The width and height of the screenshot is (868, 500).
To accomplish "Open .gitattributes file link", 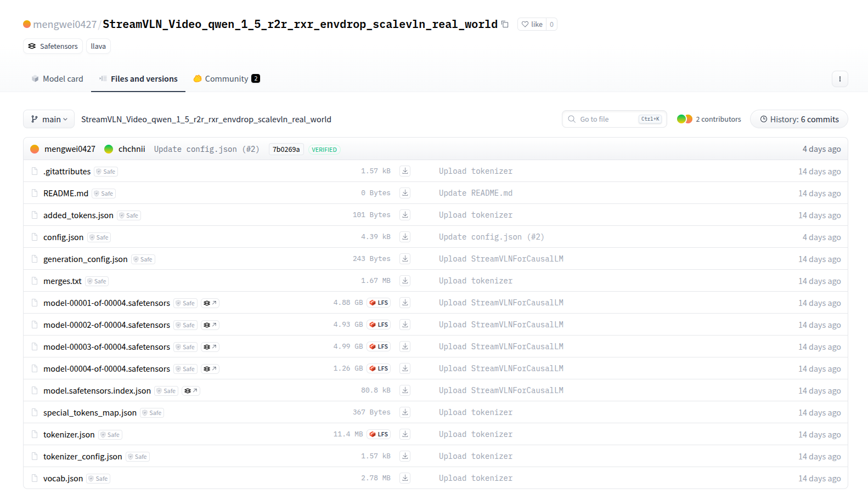I will [x=67, y=171].
